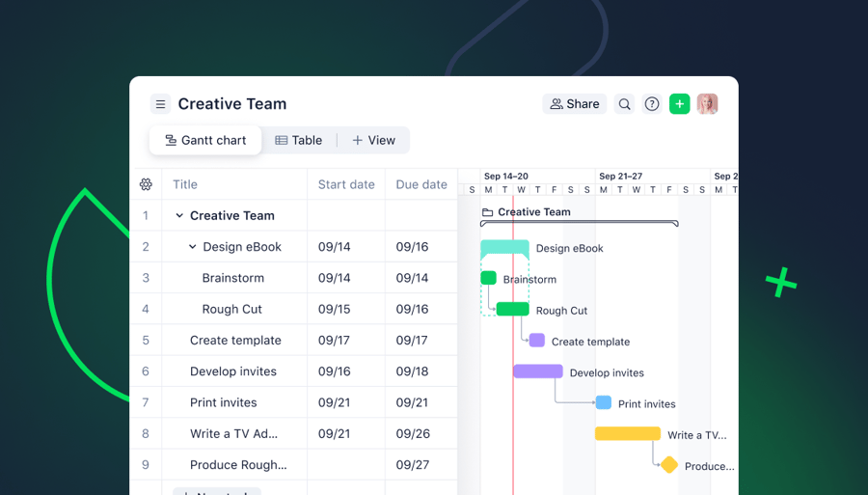Click the Due date column header
Viewport: 868px width, 495px height.
click(x=421, y=184)
